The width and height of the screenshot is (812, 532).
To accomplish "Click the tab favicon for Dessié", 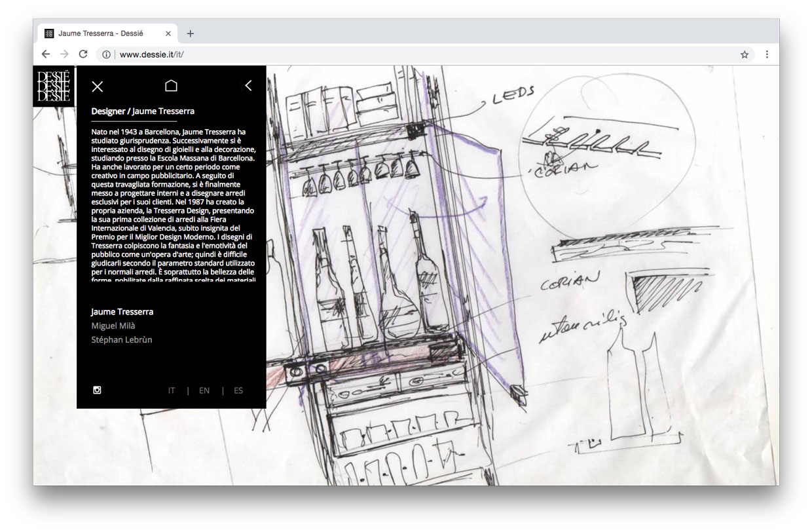I will [49, 33].
